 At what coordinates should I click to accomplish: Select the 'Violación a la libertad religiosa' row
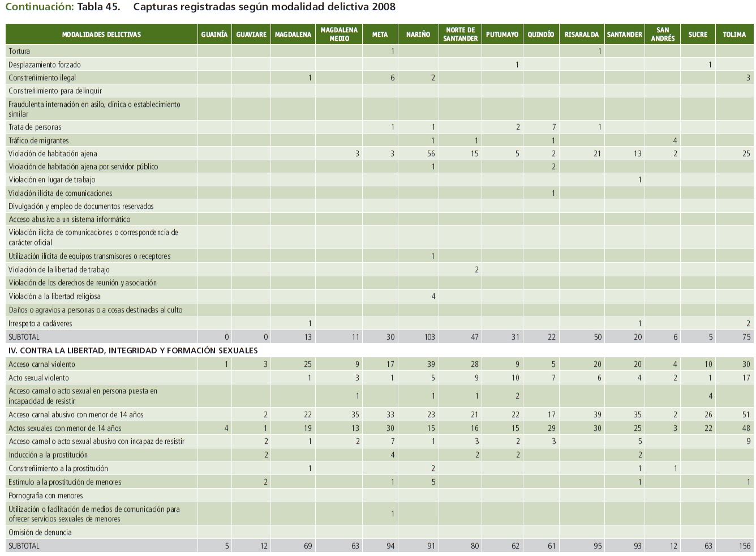[54, 296]
